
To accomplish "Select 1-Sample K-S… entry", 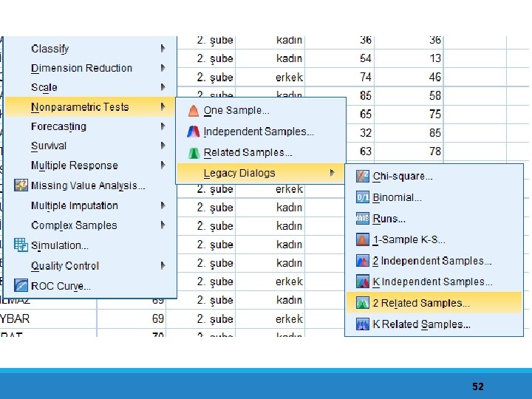I will tap(434, 240).
